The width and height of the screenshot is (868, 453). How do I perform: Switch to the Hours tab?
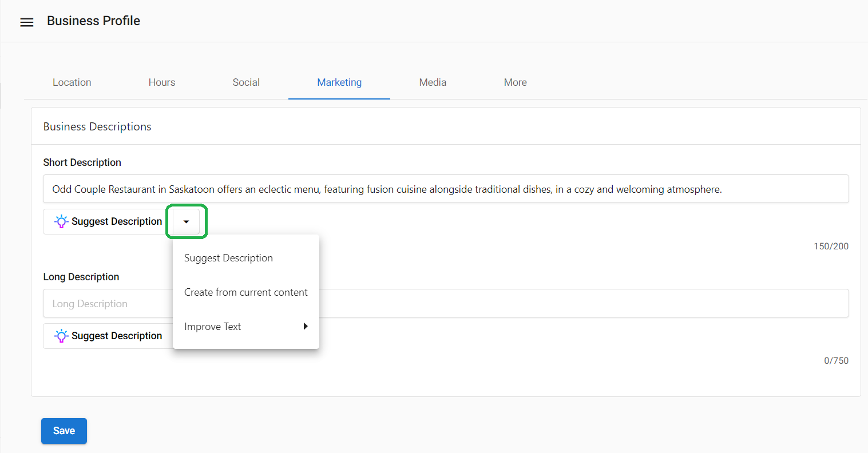162,82
